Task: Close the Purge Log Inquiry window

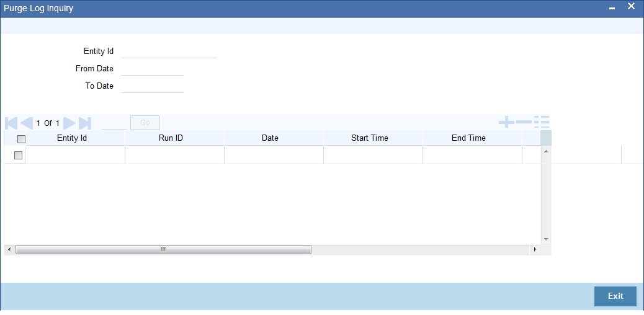Action: [x=631, y=7]
